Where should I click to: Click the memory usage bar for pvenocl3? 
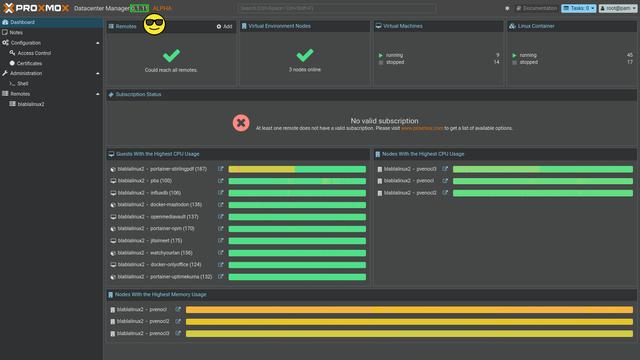pyautogui.click(x=409, y=333)
